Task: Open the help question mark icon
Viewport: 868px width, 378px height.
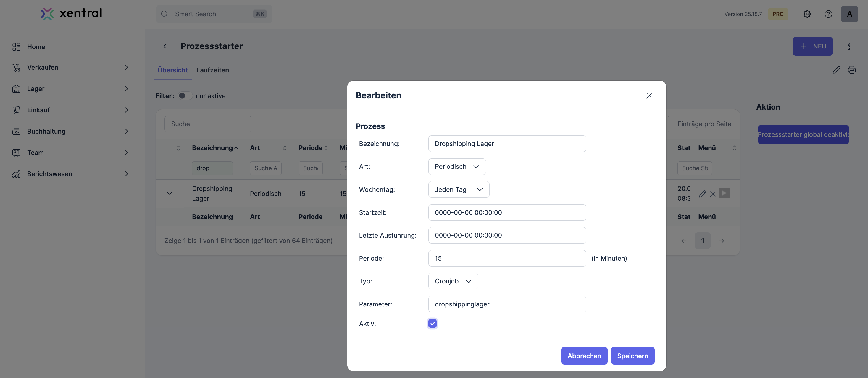Action: click(828, 14)
